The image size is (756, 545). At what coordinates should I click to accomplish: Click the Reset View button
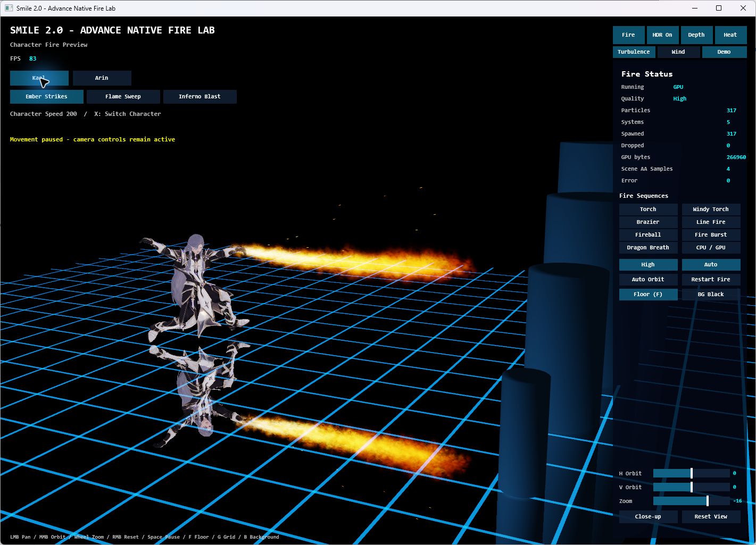[x=711, y=517]
